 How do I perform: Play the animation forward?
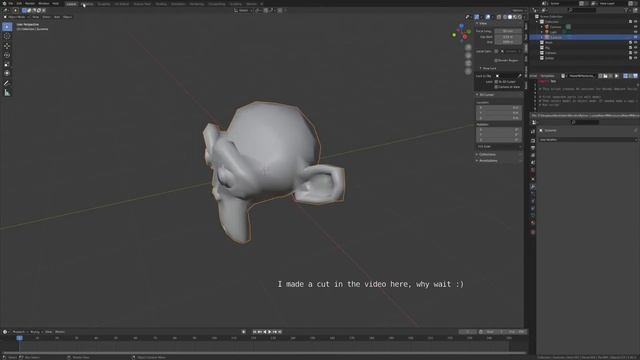pyautogui.click(x=269, y=332)
